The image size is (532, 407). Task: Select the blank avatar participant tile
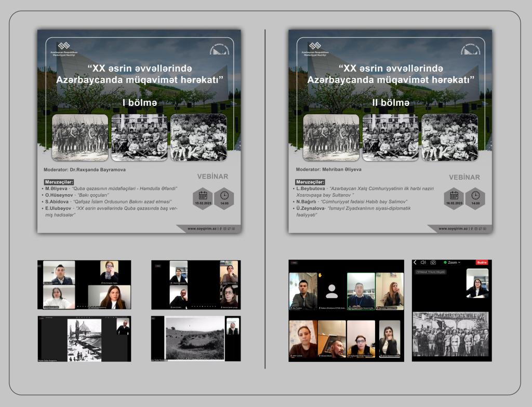point(332,291)
